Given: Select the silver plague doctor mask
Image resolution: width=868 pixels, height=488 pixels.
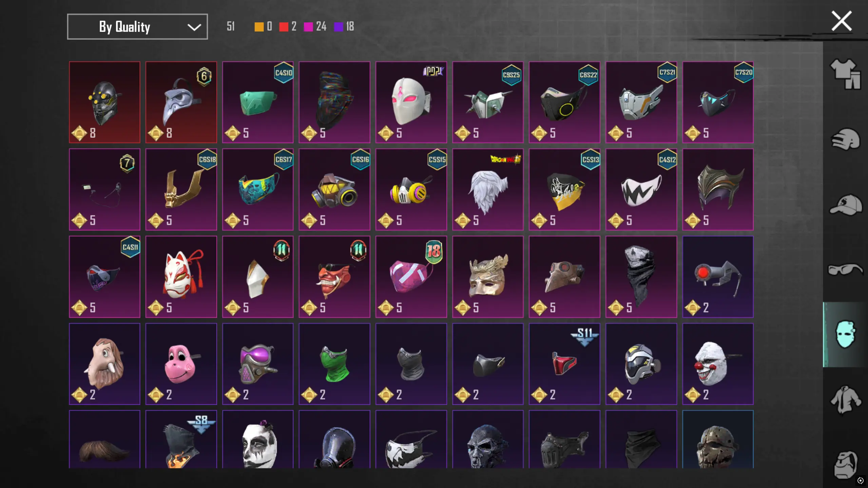Looking at the screenshot, I should [181, 102].
